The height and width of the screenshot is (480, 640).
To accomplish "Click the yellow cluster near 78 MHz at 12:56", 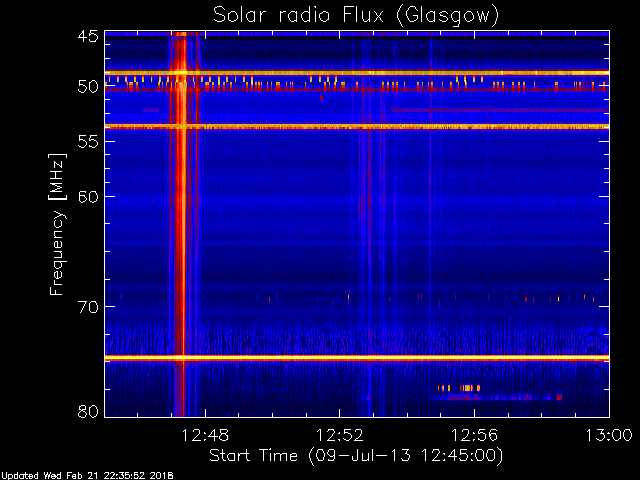I will pos(459,388).
